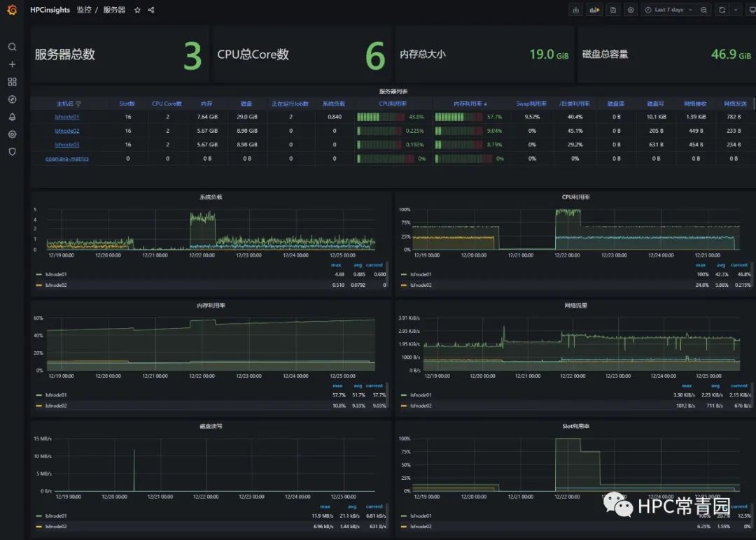The image size is (756, 540).
Task: Open the Last 7 days time picker
Action: (668, 10)
